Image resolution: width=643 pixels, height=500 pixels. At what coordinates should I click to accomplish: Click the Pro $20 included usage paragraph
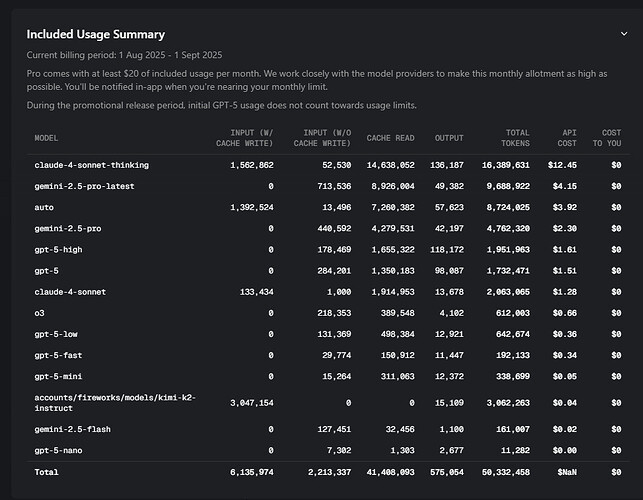tap(317, 80)
